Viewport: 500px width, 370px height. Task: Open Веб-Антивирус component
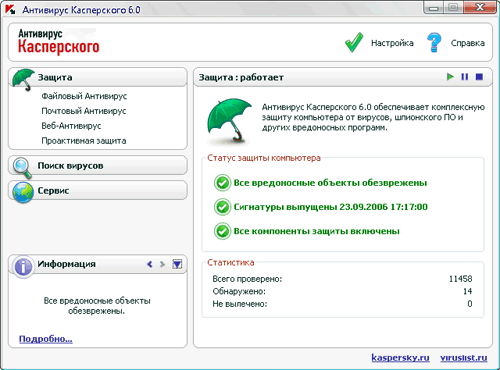coord(71,126)
